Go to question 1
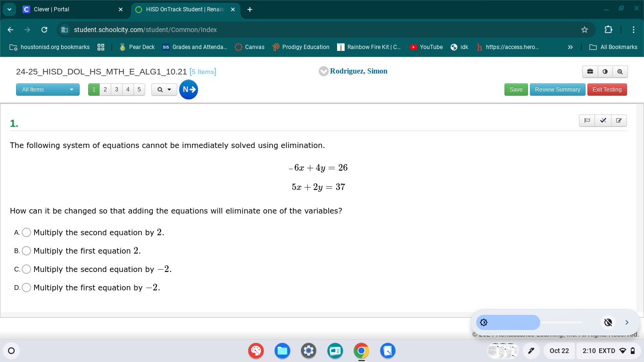Viewport: 644px width, 362px height. 94,90
